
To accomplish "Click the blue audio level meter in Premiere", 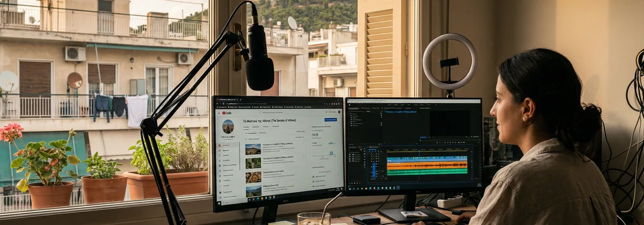I will pos(374,169).
